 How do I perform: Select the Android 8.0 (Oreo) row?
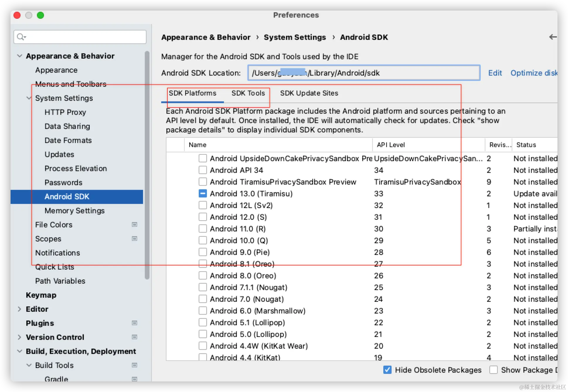click(362, 276)
